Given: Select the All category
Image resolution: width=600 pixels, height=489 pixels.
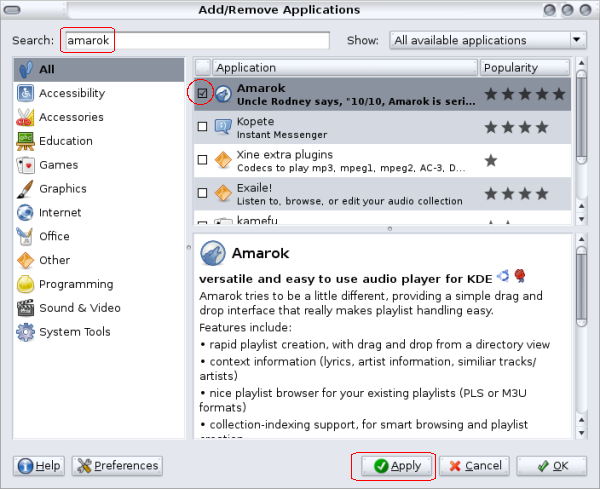Looking at the screenshot, I should pos(99,70).
